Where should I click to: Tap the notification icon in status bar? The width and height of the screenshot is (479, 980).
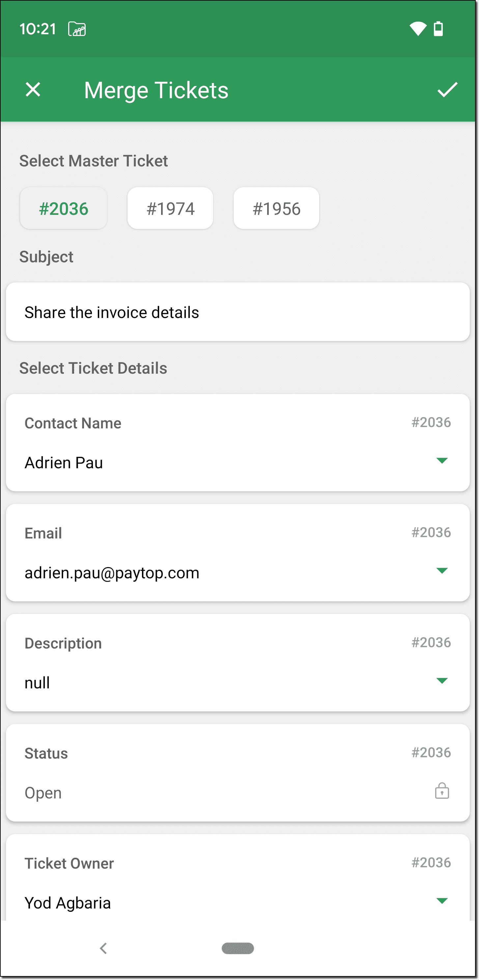tap(77, 29)
